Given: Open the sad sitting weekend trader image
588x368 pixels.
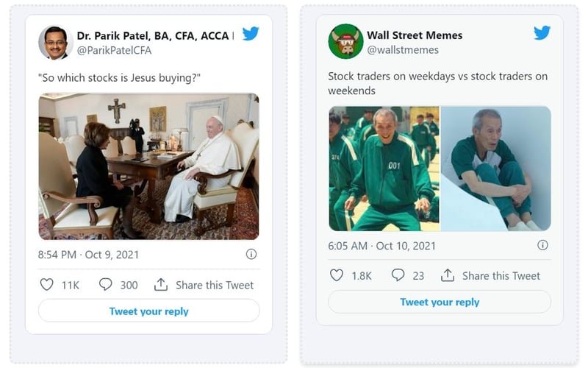Looking at the screenshot, I should [496, 168].
